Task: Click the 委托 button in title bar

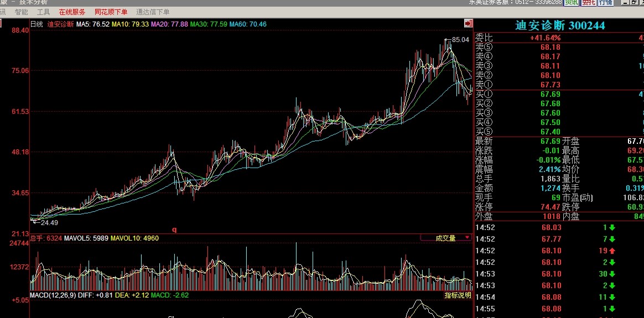Action: 588,2
